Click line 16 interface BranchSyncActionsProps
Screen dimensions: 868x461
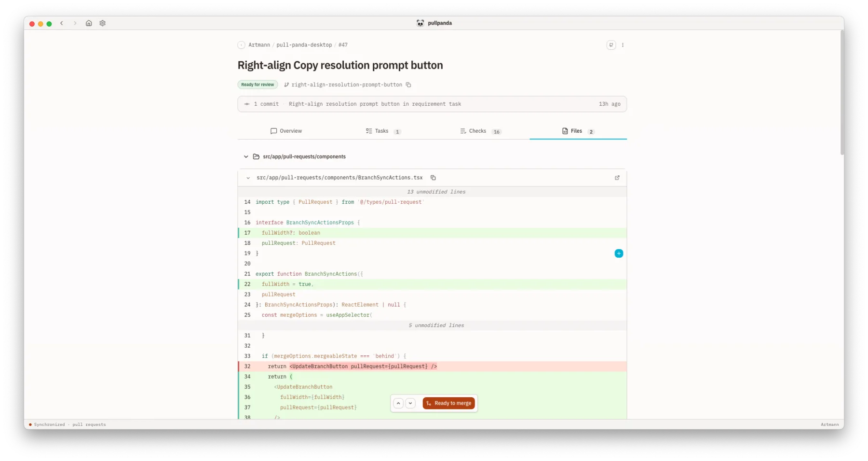[x=432, y=223]
